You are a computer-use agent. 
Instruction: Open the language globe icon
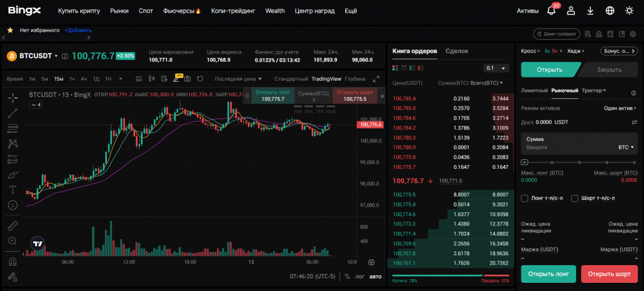[610, 11]
